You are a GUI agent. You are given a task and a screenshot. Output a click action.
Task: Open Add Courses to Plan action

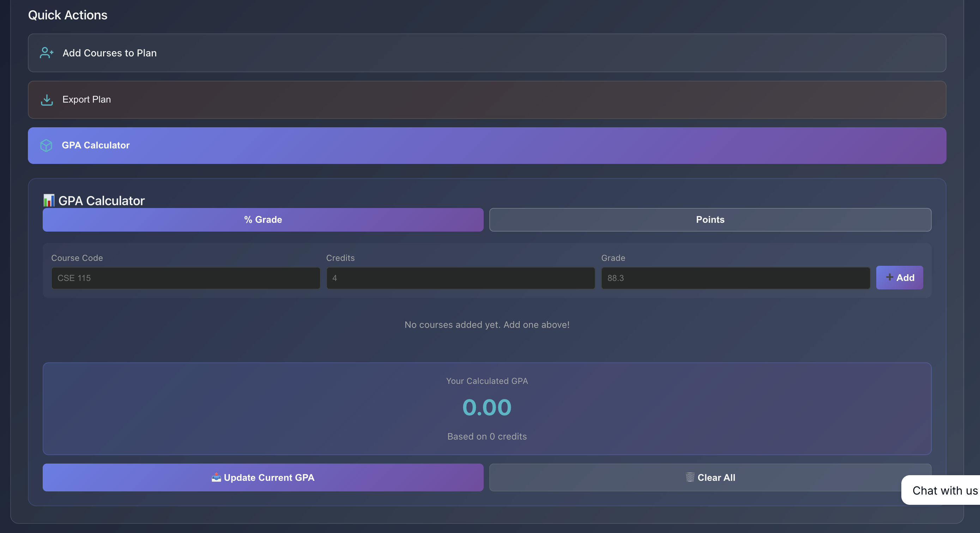(x=486, y=53)
